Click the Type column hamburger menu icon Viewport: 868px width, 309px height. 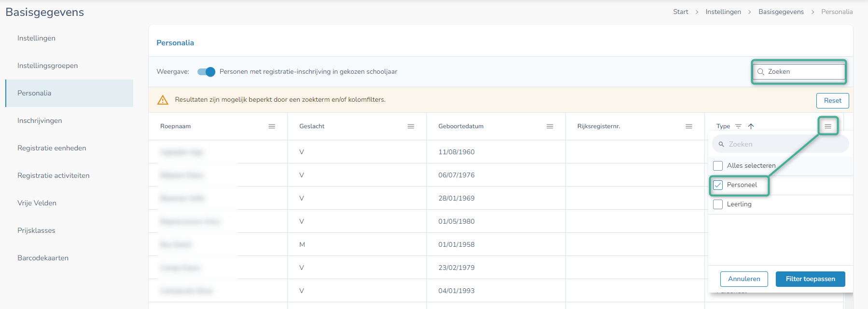point(828,126)
